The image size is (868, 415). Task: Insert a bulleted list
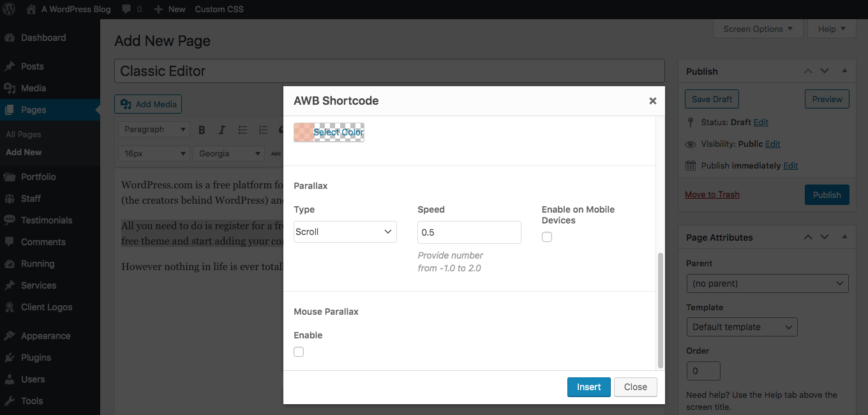pyautogui.click(x=243, y=130)
